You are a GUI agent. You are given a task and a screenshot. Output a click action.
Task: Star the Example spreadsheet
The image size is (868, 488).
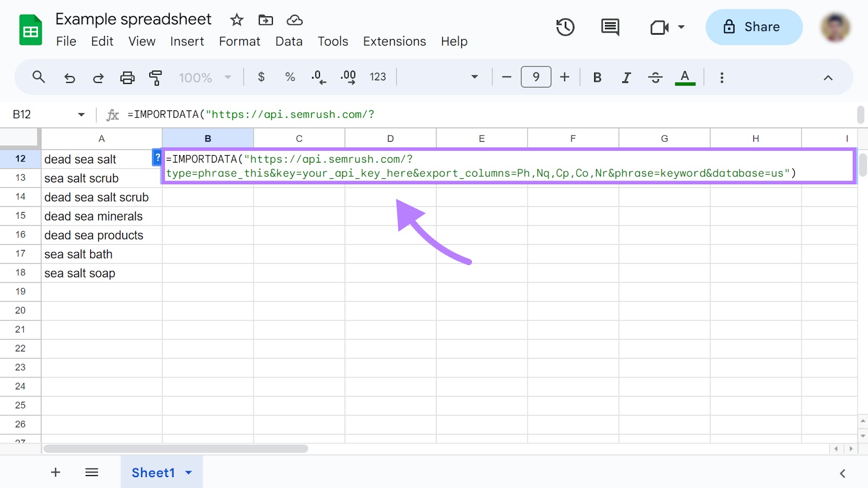coord(237,20)
